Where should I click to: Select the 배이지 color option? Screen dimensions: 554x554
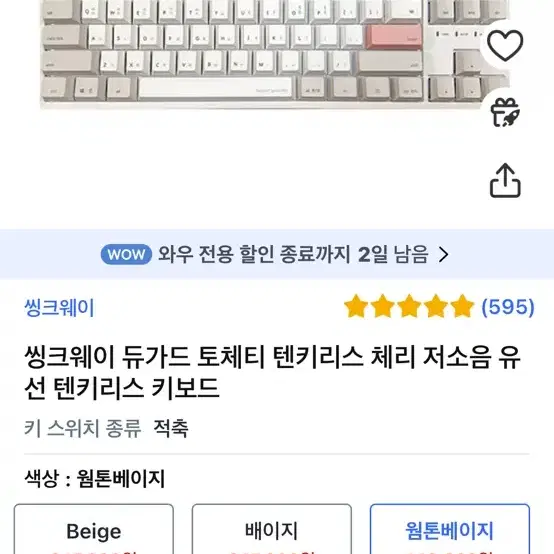272,529
